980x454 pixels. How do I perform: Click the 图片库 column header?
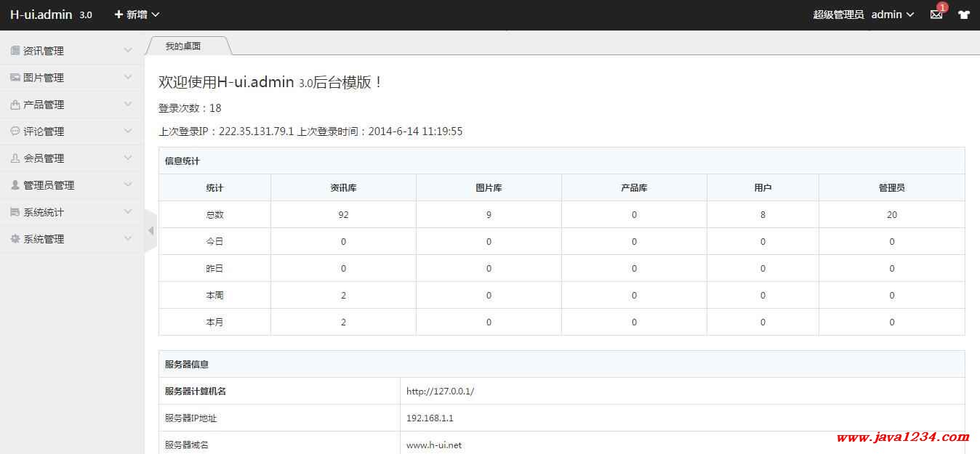(489, 188)
